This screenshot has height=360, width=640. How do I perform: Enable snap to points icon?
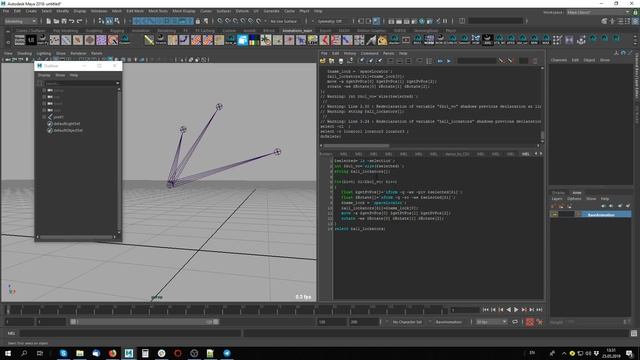click(x=236, y=21)
